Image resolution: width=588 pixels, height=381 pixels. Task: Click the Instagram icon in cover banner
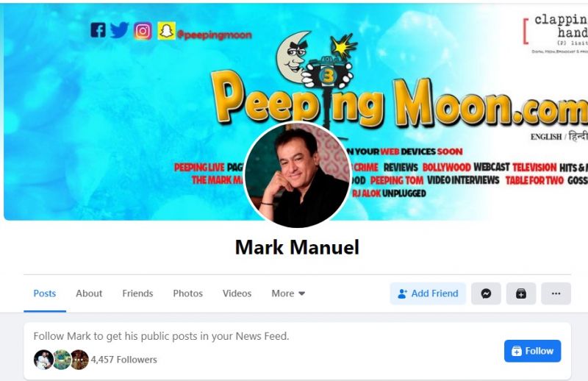tap(143, 31)
